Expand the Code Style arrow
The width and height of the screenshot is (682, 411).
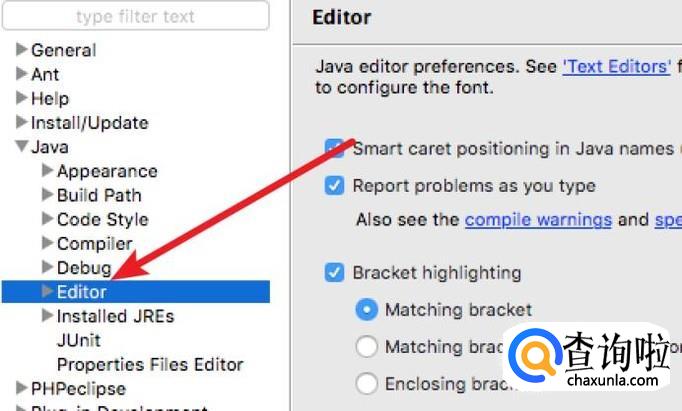(47, 219)
